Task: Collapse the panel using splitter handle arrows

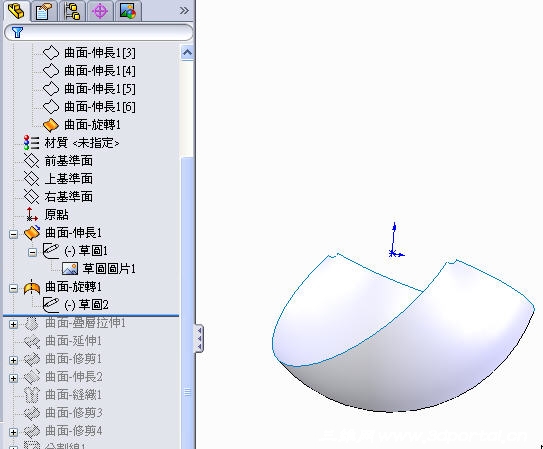Action: pyautogui.click(x=199, y=339)
